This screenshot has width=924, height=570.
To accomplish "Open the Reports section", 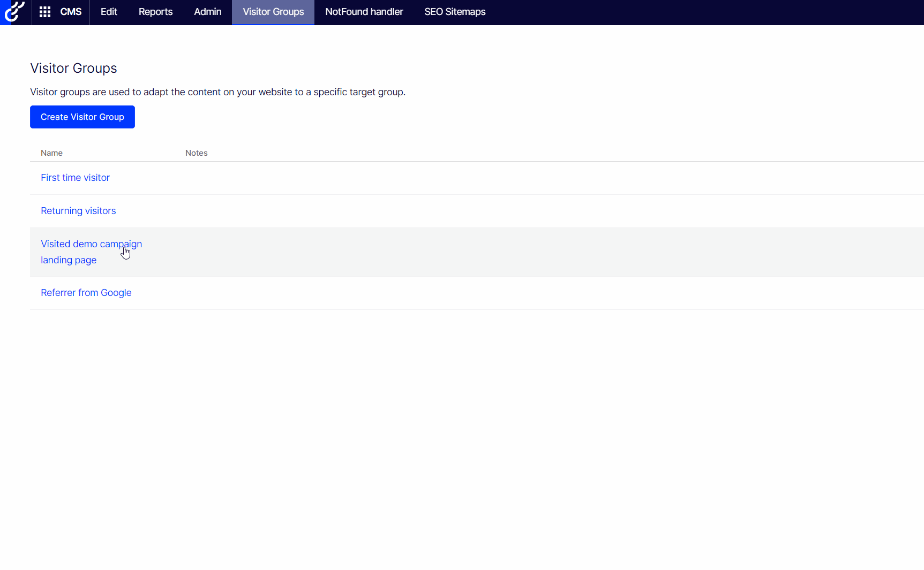I will click(155, 12).
